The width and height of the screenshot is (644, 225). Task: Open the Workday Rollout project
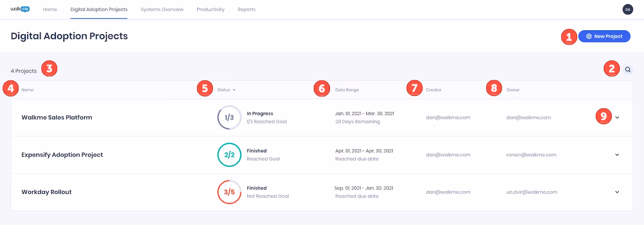[x=46, y=192]
